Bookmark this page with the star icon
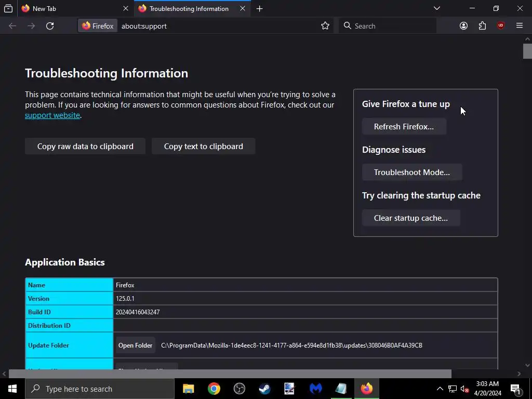Image resolution: width=532 pixels, height=399 pixels. coord(325,26)
